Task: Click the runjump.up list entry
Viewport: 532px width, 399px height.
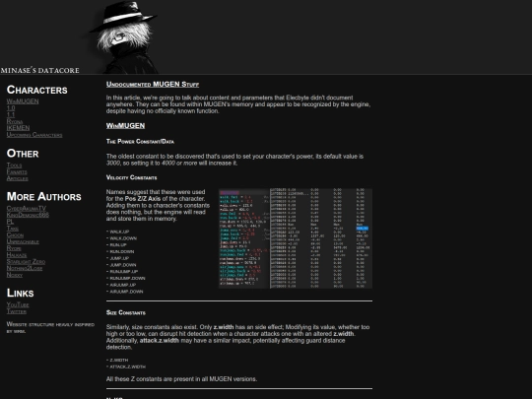Action: click(122, 272)
